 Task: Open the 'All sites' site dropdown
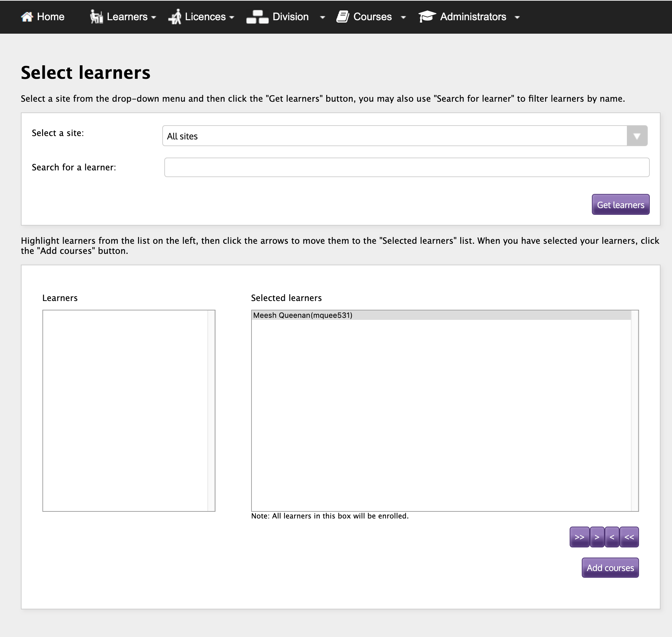click(405, 136)
